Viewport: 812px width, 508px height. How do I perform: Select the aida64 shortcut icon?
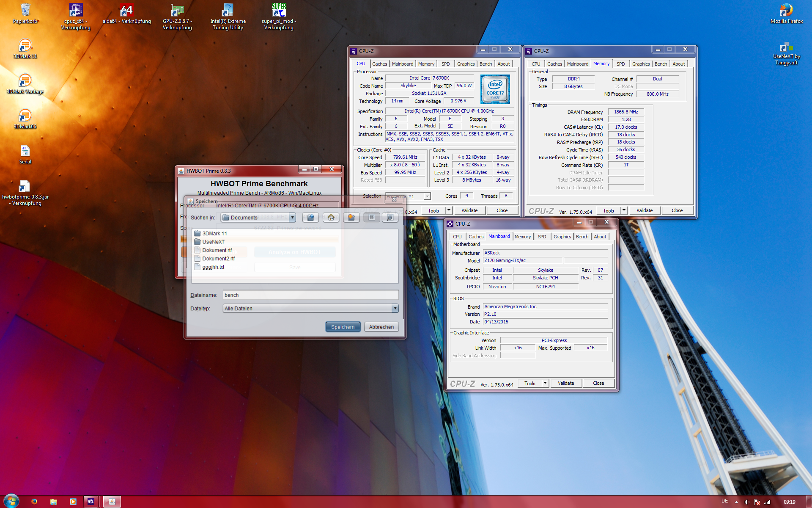pos(126,14)
